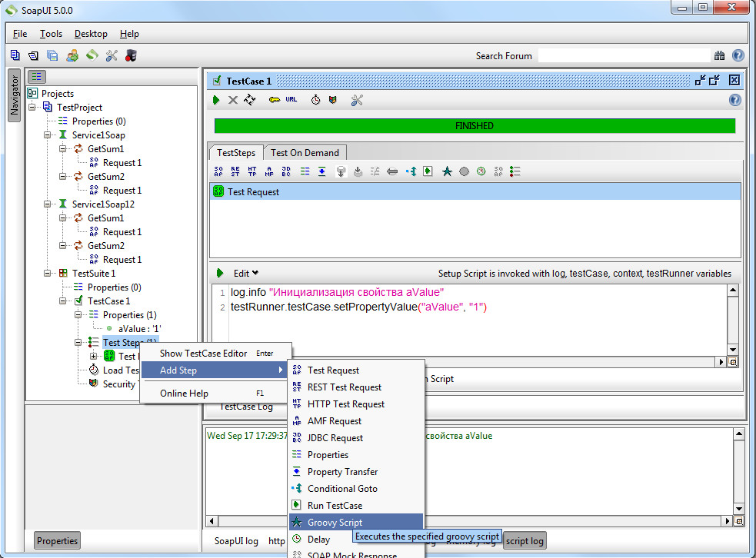Select the aValue : '1' tree item

click(x=139, y=329)
